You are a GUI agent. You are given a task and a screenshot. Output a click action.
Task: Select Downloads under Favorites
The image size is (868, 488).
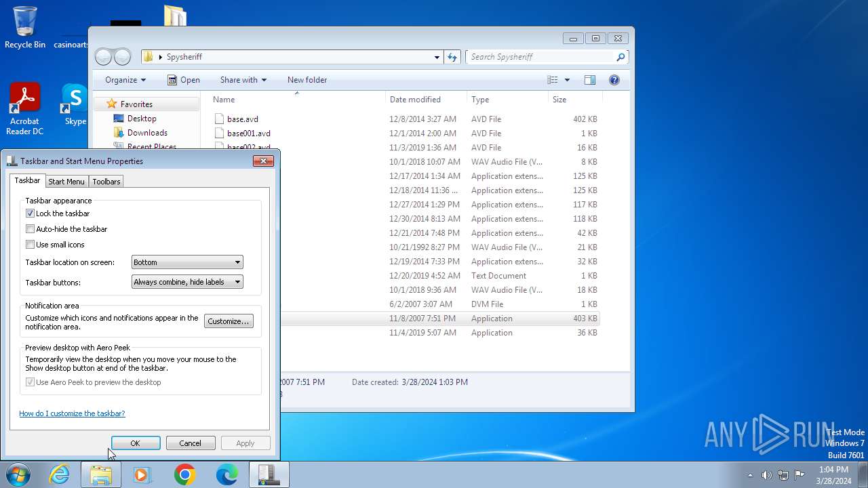(147, 133)
